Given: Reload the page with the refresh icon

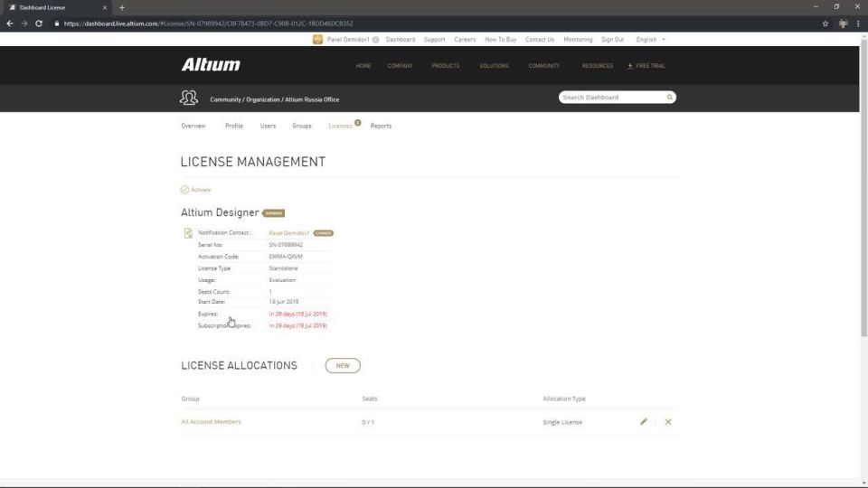Looking at the screenshot, I should tap(39, 23).
